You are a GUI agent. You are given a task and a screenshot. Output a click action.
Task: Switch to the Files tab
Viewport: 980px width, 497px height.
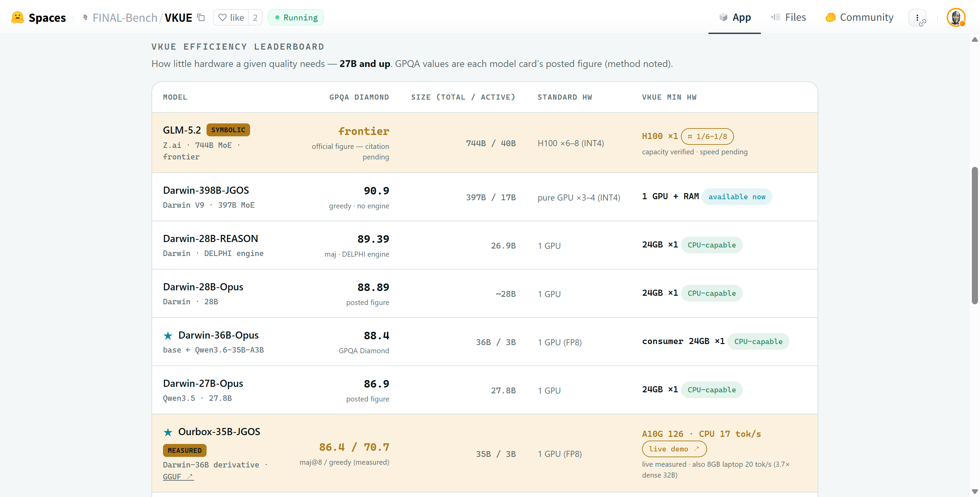point(788,17)
